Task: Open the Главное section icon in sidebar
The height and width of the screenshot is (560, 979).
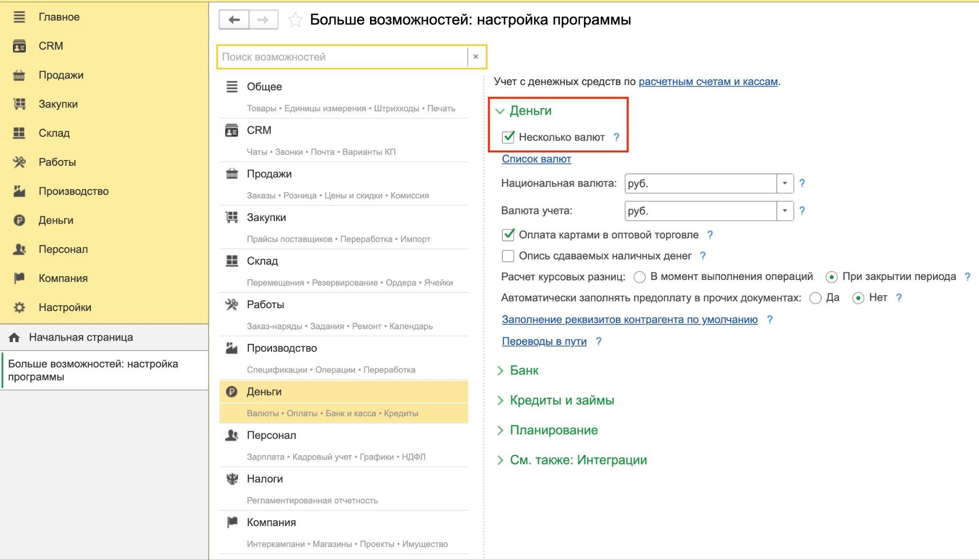Action: pyautogui.click(x=19, y=17)
